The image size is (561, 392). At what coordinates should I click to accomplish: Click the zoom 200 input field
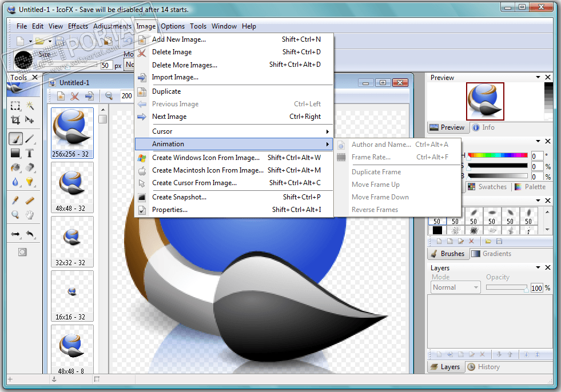pyautogui.click(x=126, y=96)
